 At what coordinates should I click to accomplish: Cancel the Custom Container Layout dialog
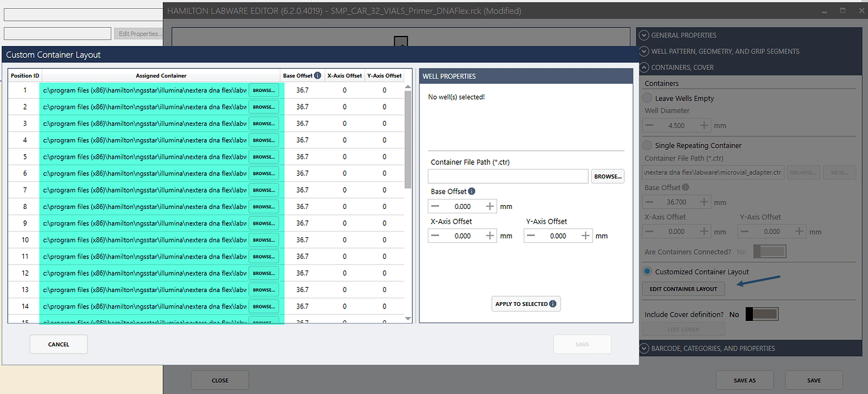pyautogui.click(x=58, y=344)
